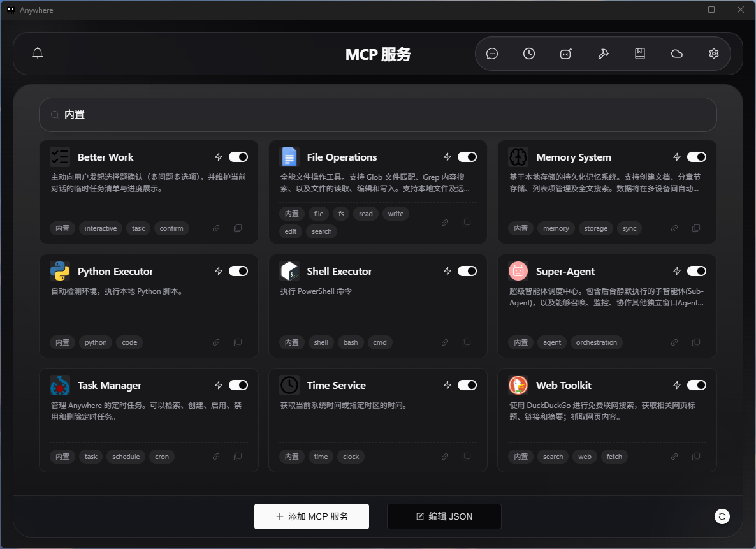Image resolution: width=756 pixels, height=549 pixels.
Task: Click the link icon on Memory System card
Action: 674,228
